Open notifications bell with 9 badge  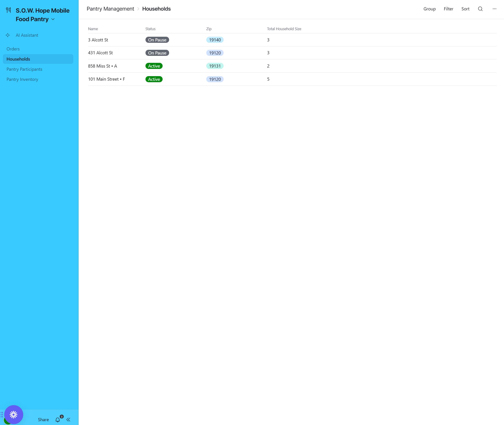point(58,420)
